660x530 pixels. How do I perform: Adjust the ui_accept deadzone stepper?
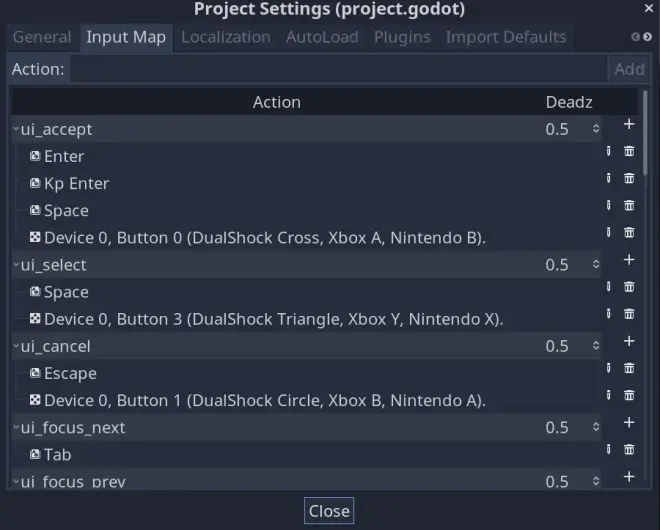(x=596, y=128)
